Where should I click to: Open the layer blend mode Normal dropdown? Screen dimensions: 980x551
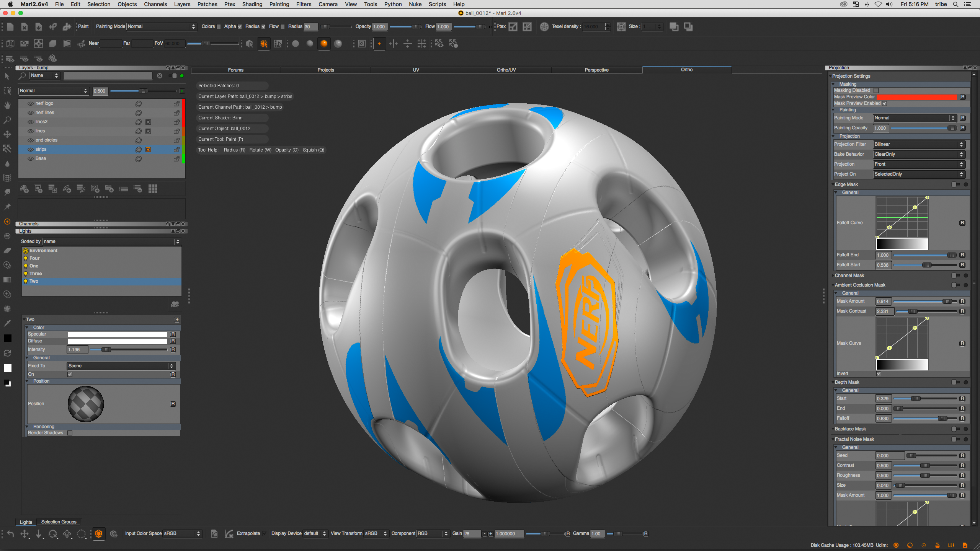click(54, 91)
